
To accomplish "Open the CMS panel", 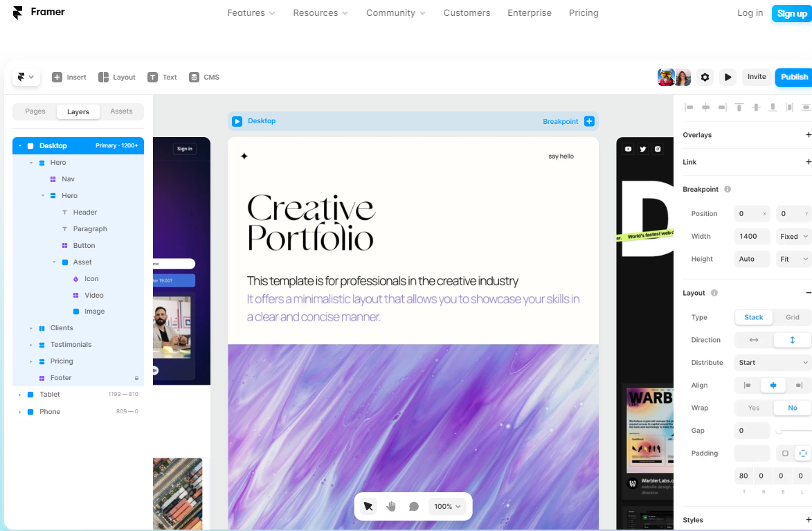I will [x=204, y=77].
